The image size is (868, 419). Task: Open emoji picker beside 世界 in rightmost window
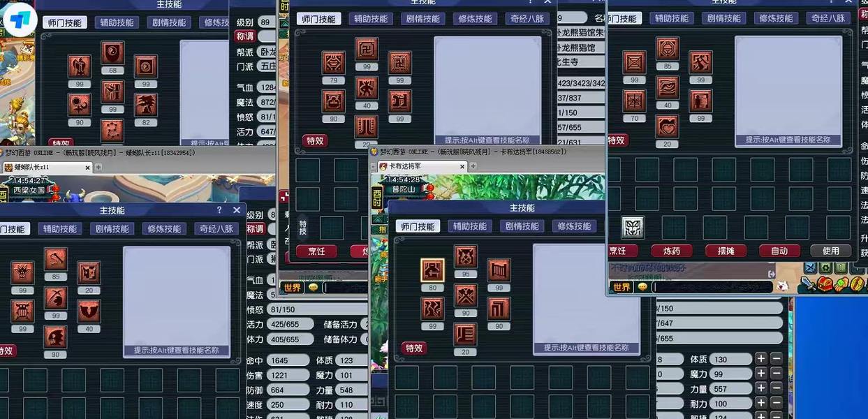[x=641, y=287]
